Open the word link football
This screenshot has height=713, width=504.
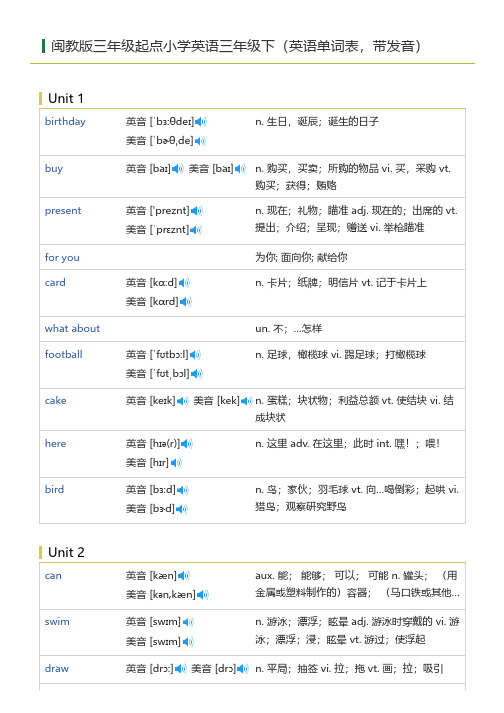click(63, 354)
